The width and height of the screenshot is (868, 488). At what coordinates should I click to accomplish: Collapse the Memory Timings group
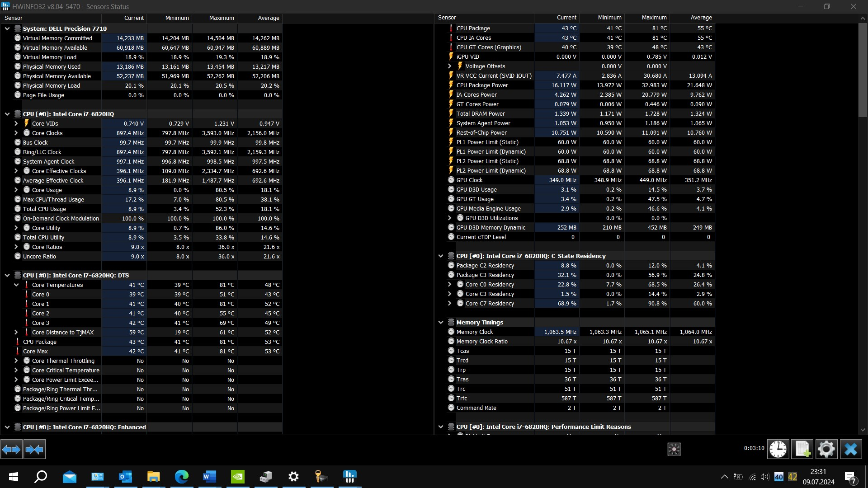click(441, 322)
